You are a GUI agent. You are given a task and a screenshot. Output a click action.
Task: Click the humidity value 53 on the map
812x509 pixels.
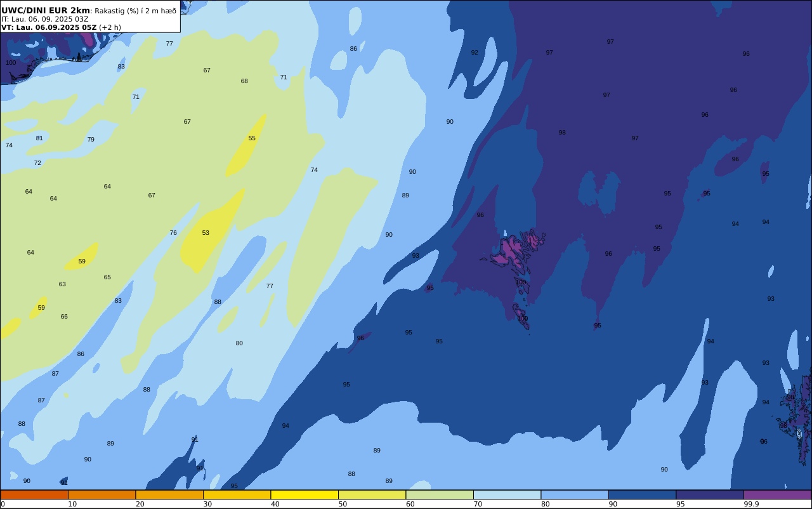(x=206, y=233)
